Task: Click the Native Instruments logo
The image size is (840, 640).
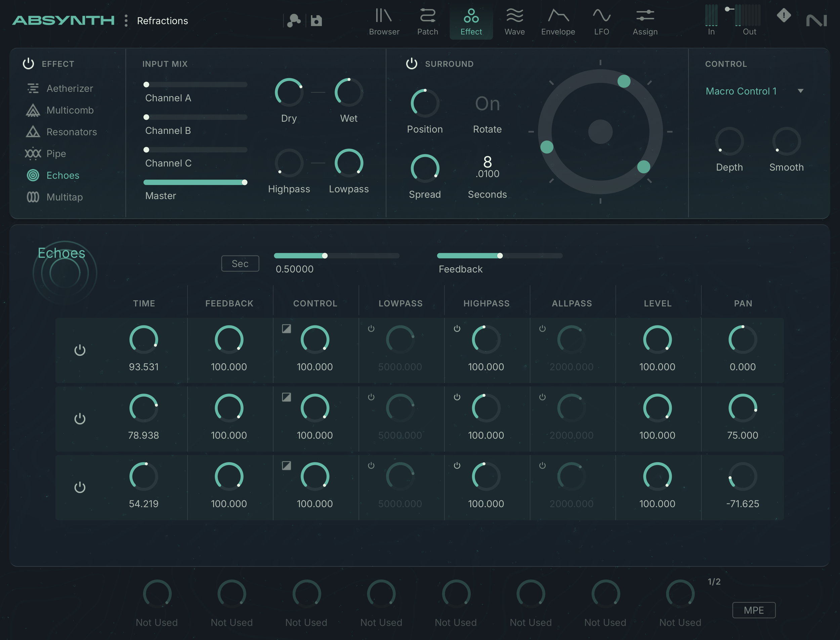Action: coord(816,20)
